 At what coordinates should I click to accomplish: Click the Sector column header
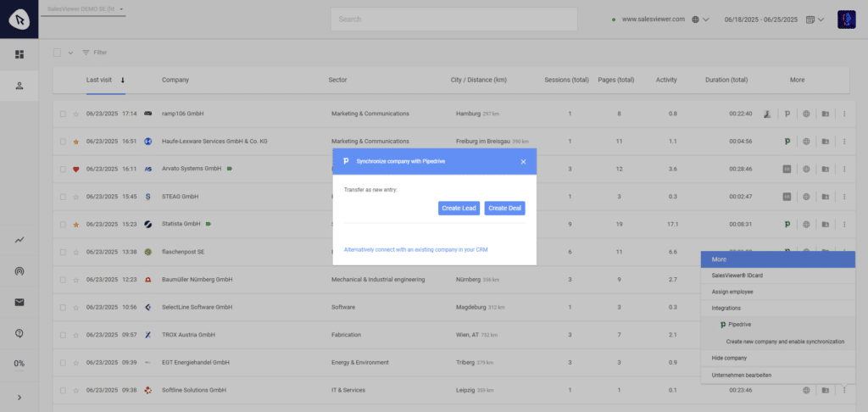click(337, 80)
